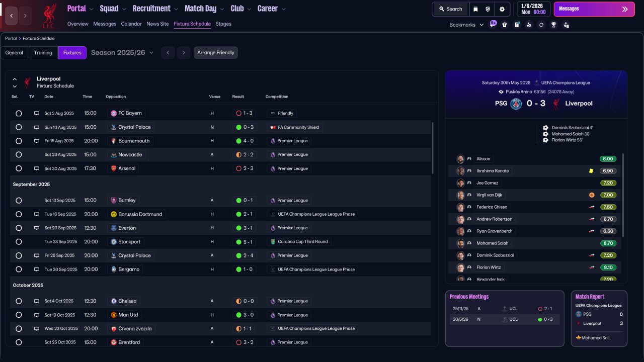The image size is (644, 362).
Task: Select the Stockport fixture radio button
Action: [x=19, y=242]
